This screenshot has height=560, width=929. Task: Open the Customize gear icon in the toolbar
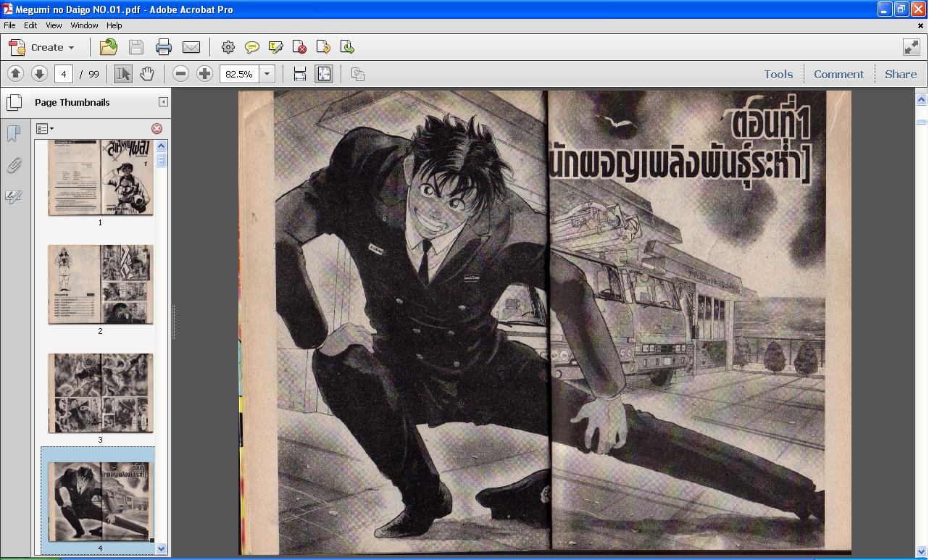pyautogui.click(x=228, y=47)
